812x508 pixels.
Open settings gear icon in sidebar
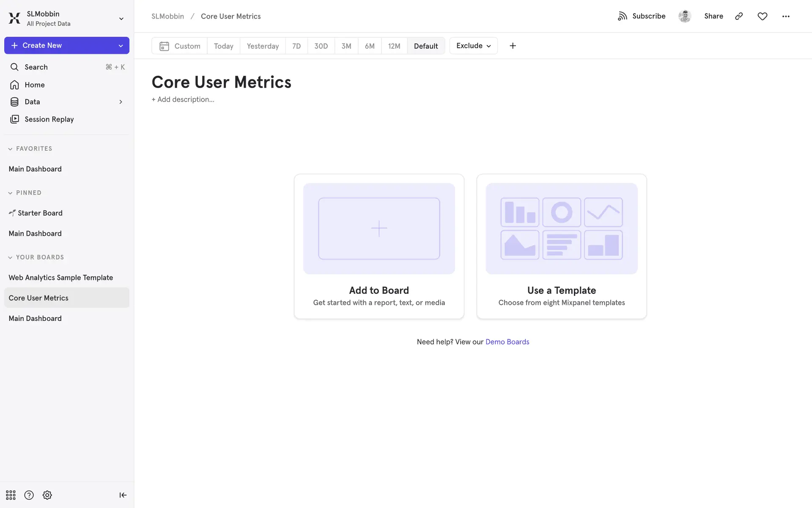pos(47,495)
